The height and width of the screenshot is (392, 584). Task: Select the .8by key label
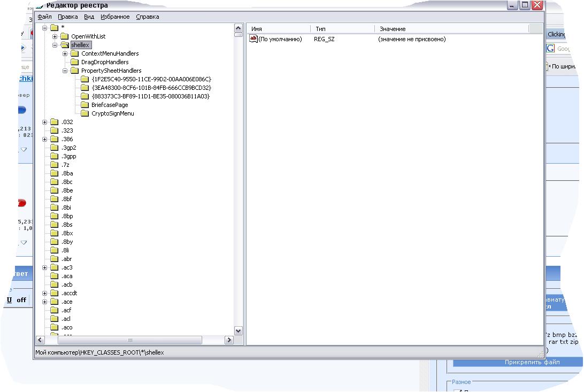tap(67, 242)
